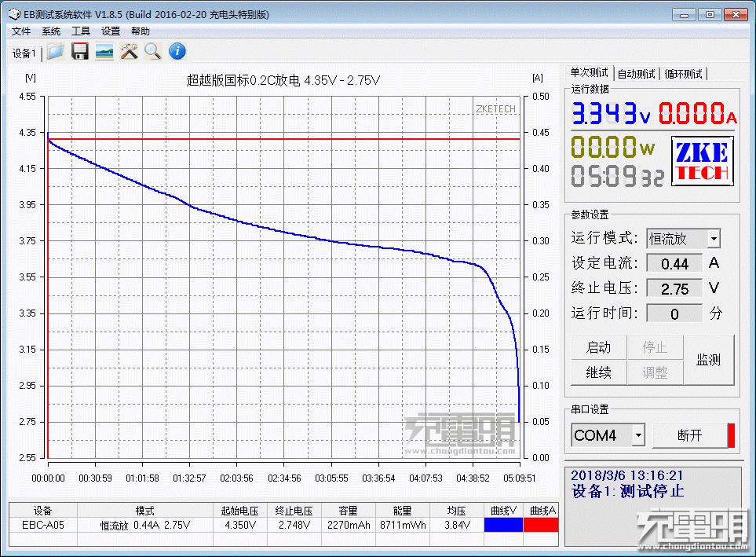
Task: Click the 设定电流 0.44 input field
Action: point(674,263)
